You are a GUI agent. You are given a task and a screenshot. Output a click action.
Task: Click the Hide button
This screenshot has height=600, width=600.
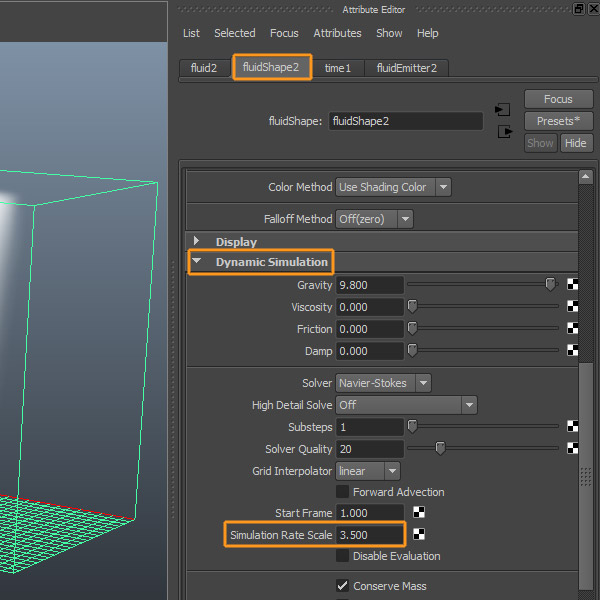(x=576, y=143)
